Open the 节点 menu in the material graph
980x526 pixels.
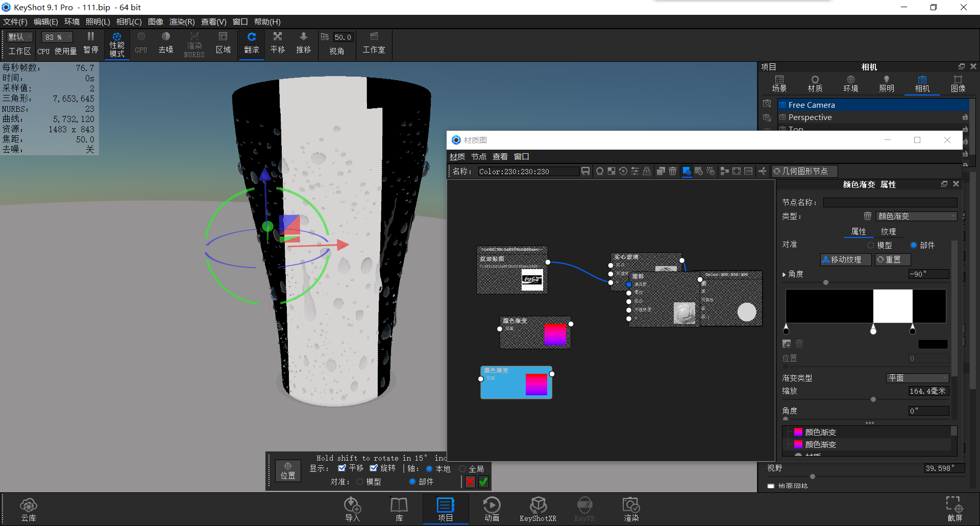click(478, 156)
